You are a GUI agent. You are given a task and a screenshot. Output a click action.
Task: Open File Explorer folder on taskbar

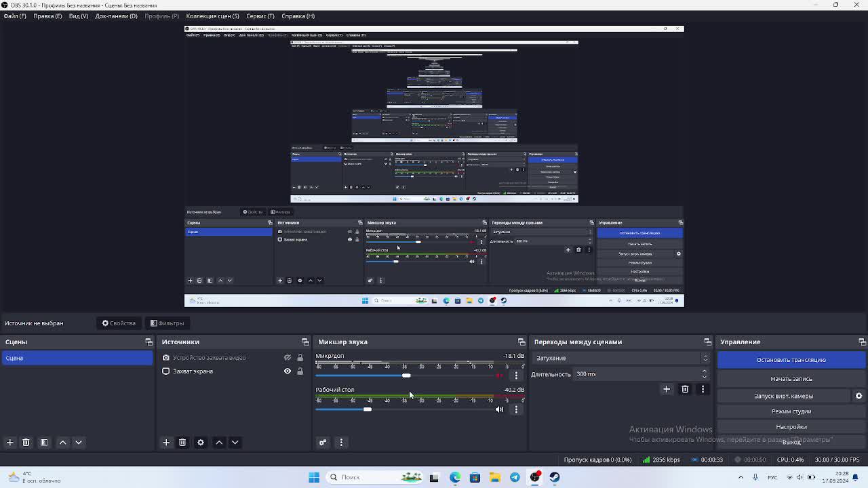(494, 477)
